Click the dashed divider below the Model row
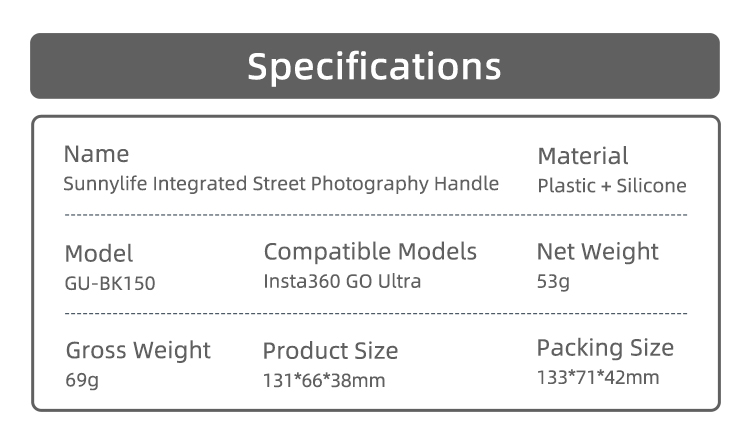Viewport: 750px width, 439px height. [x=375, y=314]
